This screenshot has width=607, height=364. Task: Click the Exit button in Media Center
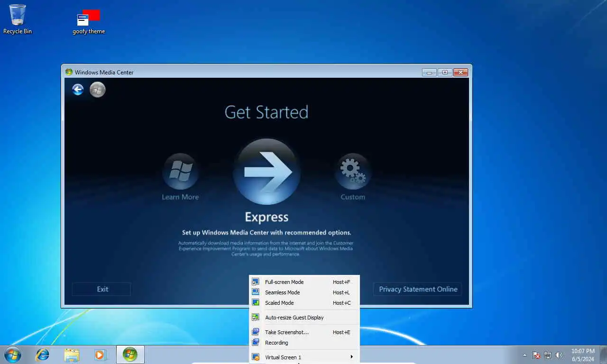tap(101, 289)
